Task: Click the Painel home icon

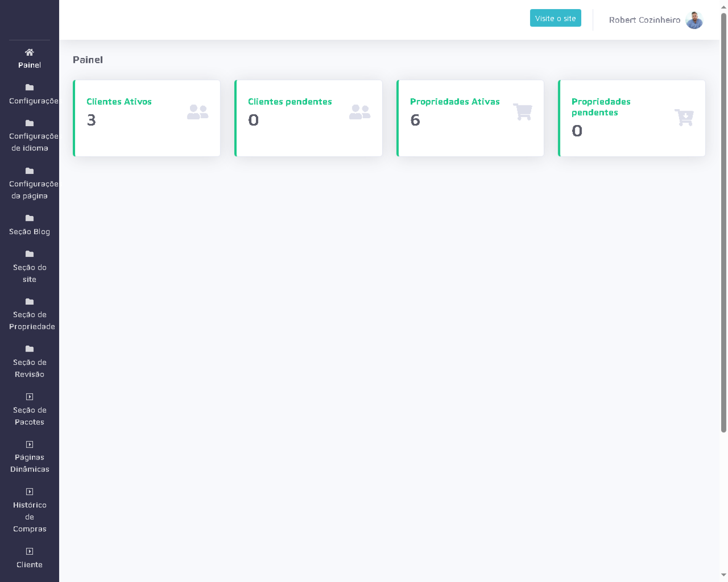Action: pos(29,52)
